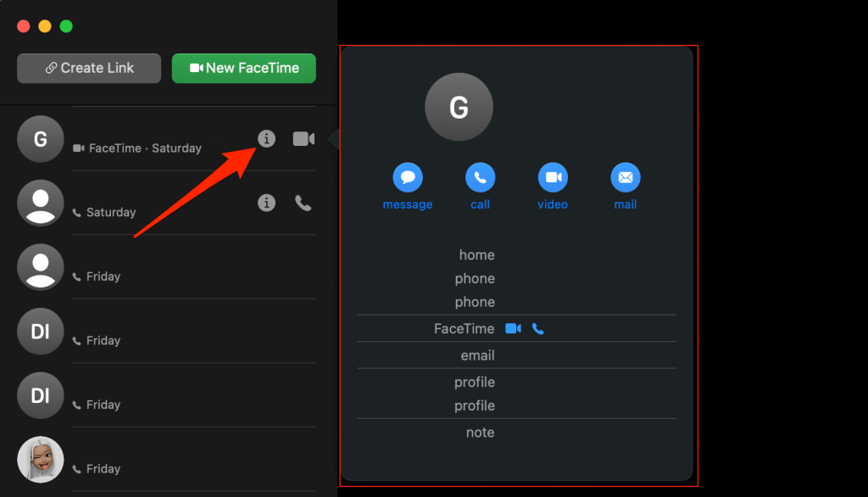Click the New FaceTime button
Screen dimensions: 868x497
pyautogui.click(x=244, y=68)
